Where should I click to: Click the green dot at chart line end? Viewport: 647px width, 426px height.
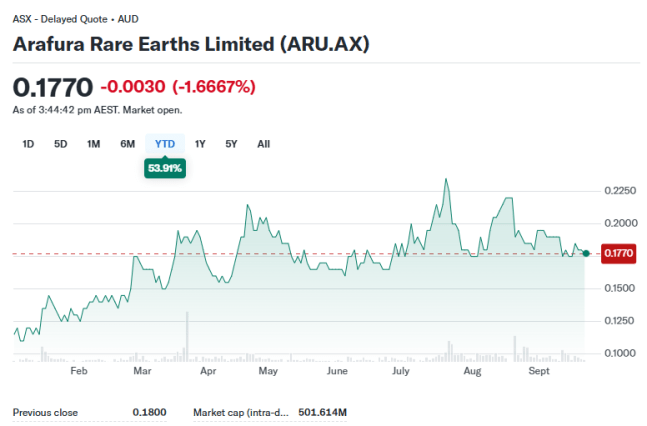coord(585,254)
